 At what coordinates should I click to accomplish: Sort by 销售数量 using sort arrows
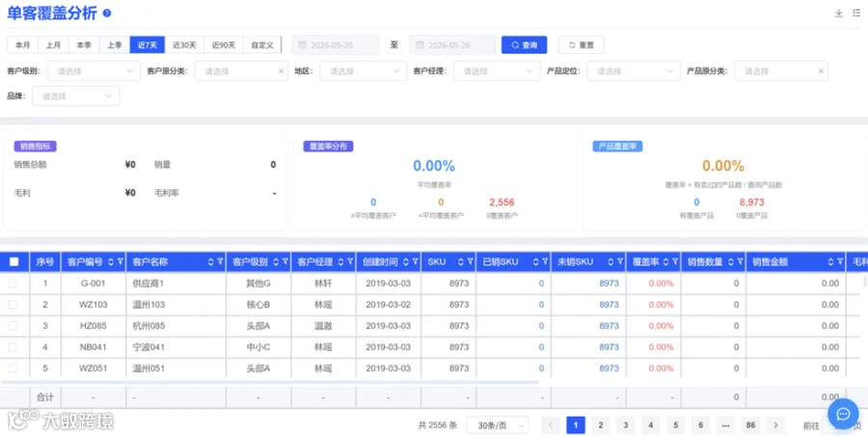click(730, 262)
